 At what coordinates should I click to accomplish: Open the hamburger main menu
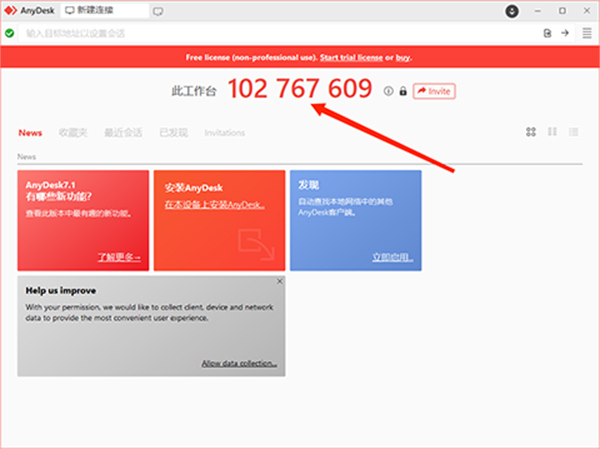587,33
